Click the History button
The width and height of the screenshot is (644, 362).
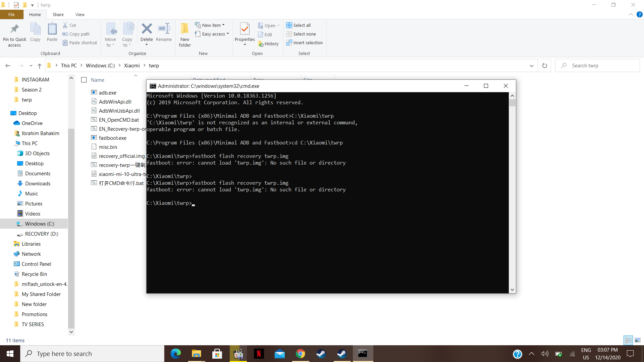click(x=268, y=44)
